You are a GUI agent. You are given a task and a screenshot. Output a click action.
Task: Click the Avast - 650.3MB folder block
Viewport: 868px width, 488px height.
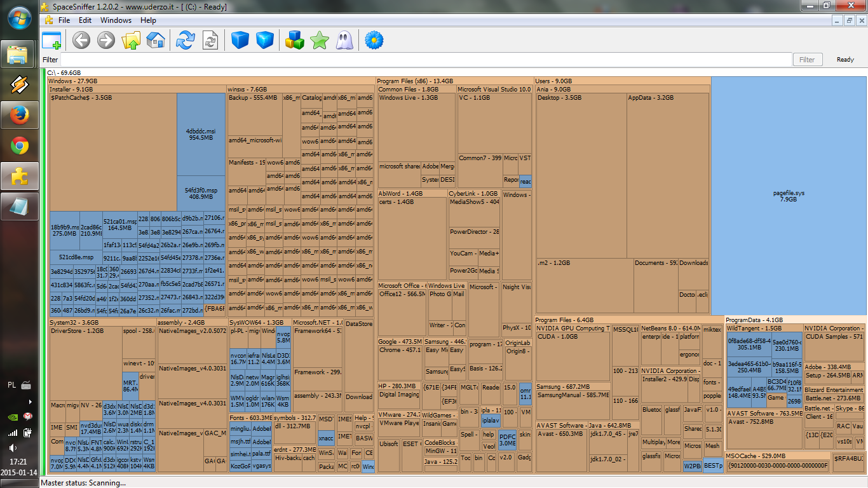coord(561,450)
